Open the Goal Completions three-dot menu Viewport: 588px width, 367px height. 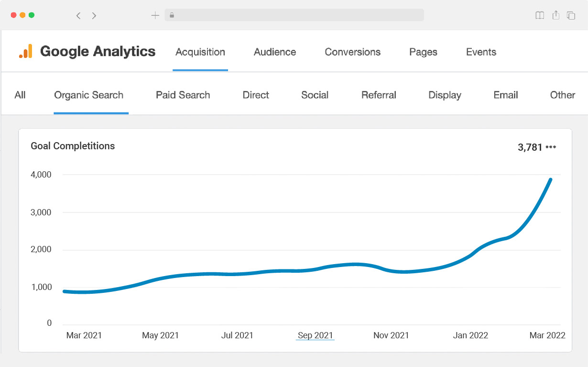pyautogui.click(x=551, y=147)
